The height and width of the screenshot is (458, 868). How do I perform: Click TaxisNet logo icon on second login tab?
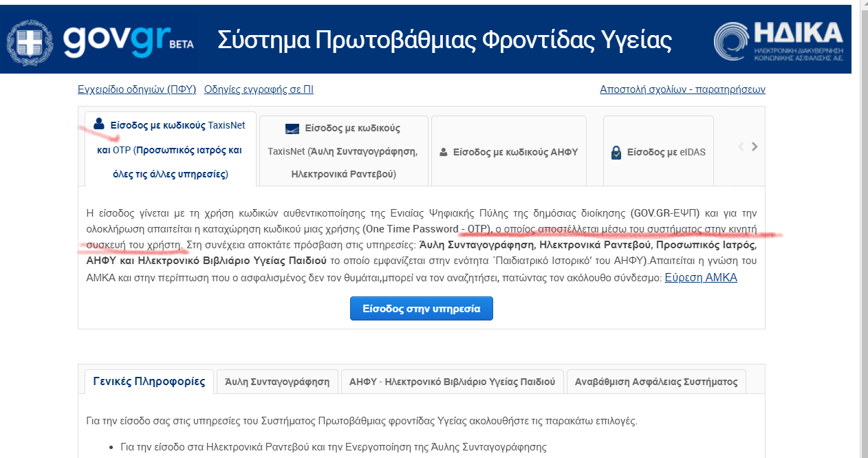[292, 129]
